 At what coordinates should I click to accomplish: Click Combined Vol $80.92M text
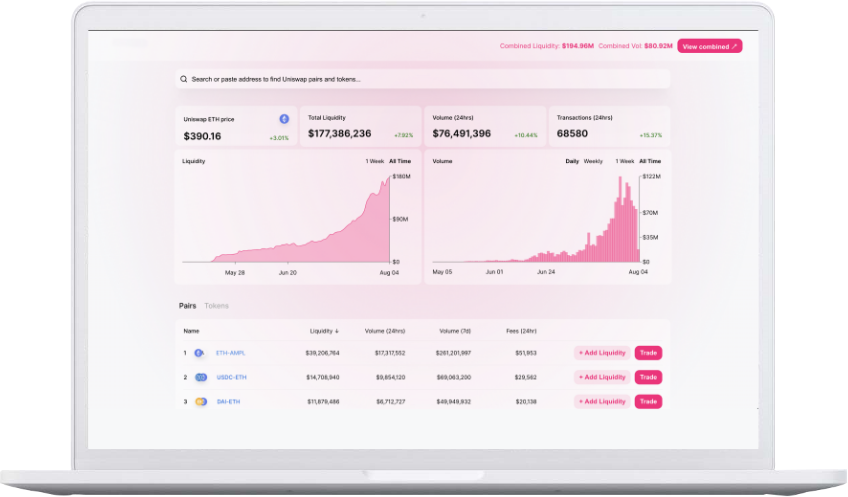635,46
